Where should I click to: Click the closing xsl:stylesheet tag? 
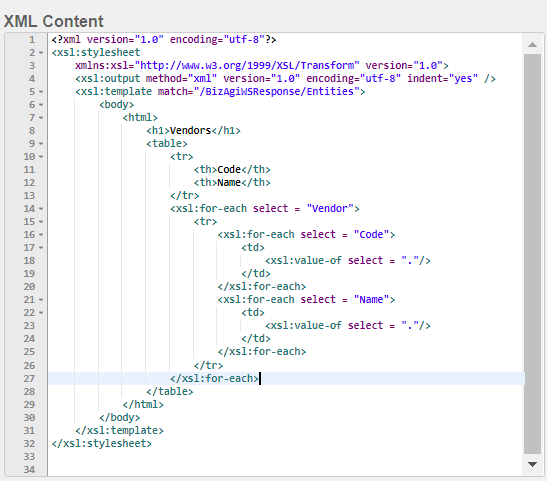coord(102,444)
